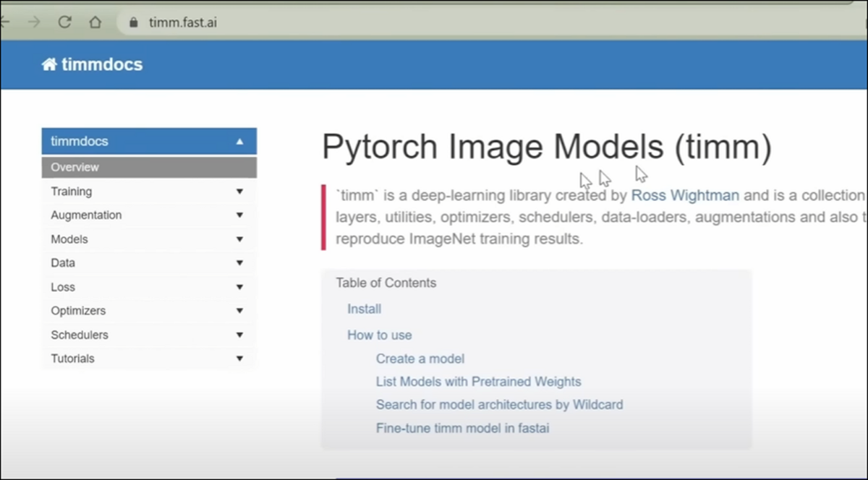The image size is (868, 480).
Task: Open the timmdocs home logo in header
Action: pos(92,64)
